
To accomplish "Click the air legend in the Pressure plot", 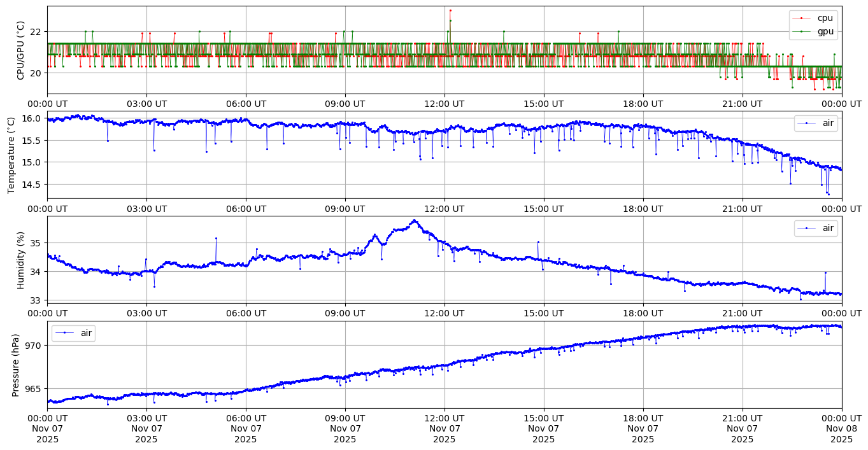I will pyautogui.click(x=73, y=333).
